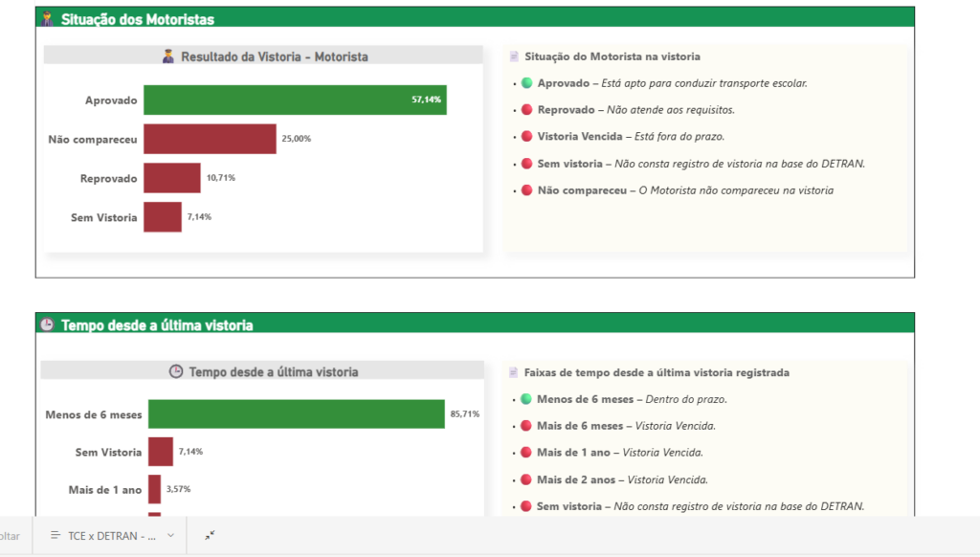The image size is (980, 557).
Task: Click the clock icon in the chart title bar
Action: point(175,371)
